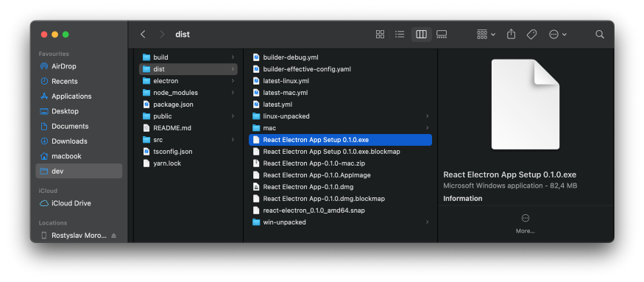Select the node_modules folder
The image size is (644, 282).
[188, 93]
